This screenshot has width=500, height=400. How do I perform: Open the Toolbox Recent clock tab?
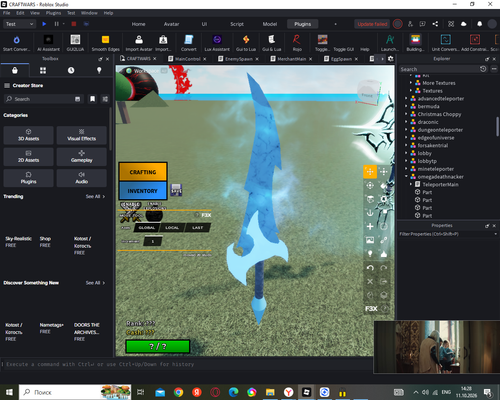pyautogui.click(x=71, y=70)
